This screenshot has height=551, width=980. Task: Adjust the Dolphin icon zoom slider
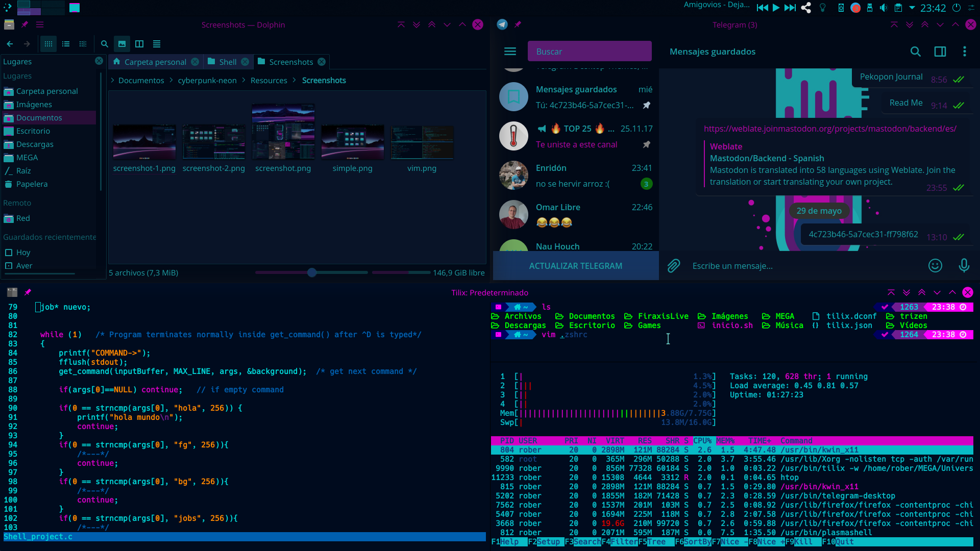point(312,272)
